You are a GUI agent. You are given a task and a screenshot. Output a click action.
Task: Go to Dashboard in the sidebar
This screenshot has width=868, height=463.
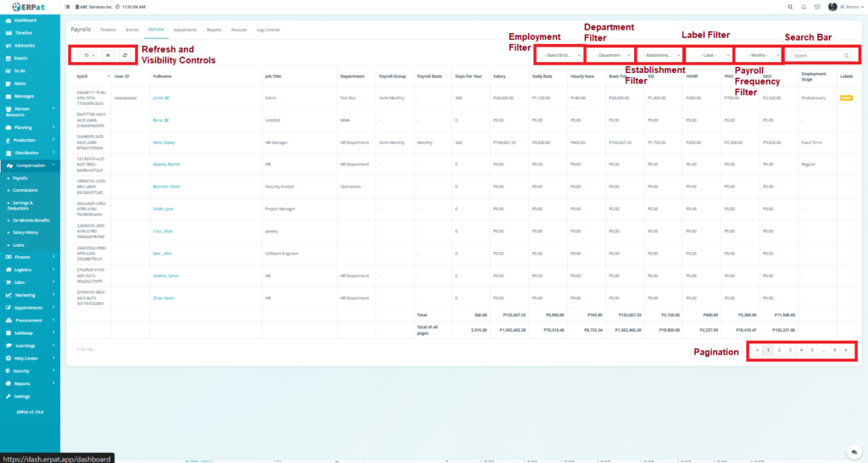point(25,19)
